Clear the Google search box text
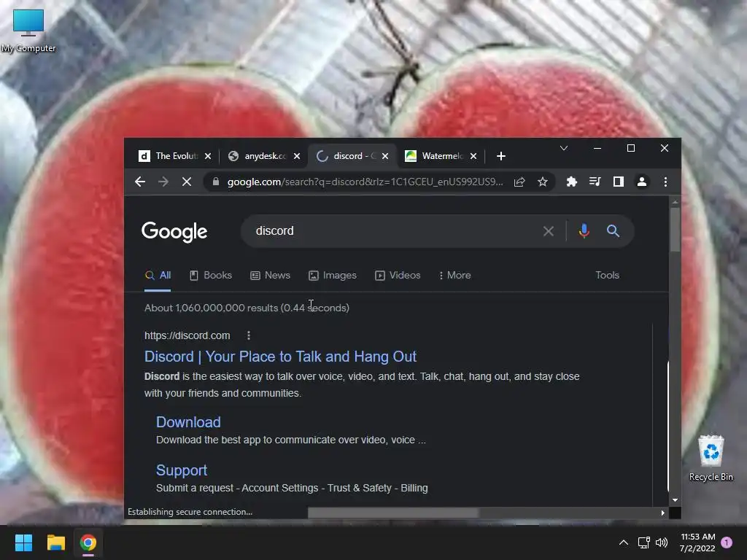 click(549, 231)
